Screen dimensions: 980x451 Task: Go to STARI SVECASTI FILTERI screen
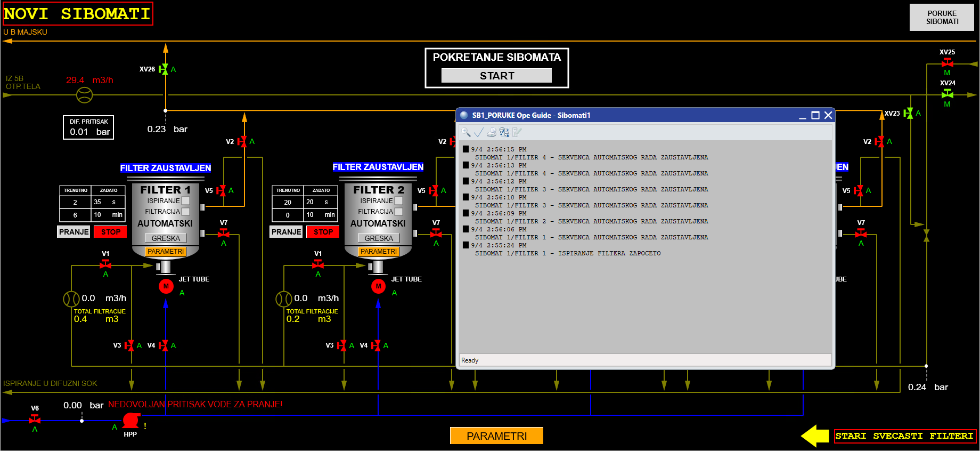904,436
